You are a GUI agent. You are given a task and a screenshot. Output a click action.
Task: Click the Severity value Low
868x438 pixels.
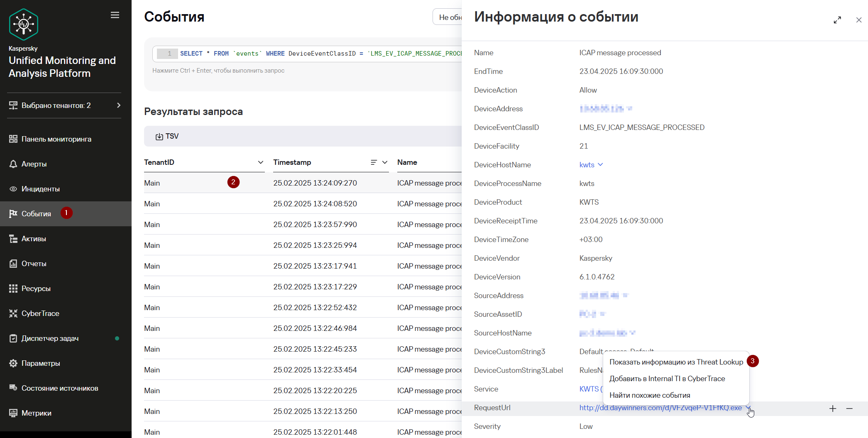point(586,426)
